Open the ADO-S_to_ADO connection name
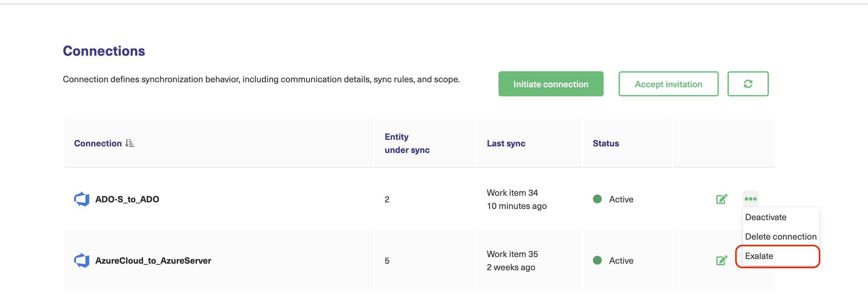The image size is (868, 299). [x=127, y=199]
